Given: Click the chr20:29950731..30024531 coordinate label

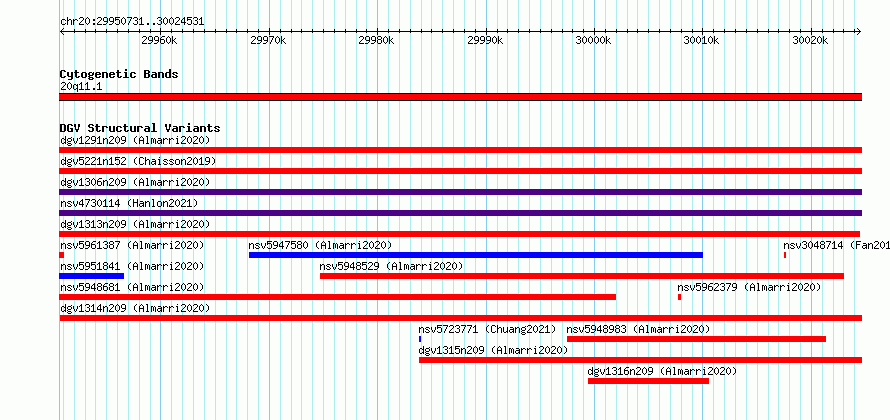Looking at the screenshot, I should (x=132, y=22).
